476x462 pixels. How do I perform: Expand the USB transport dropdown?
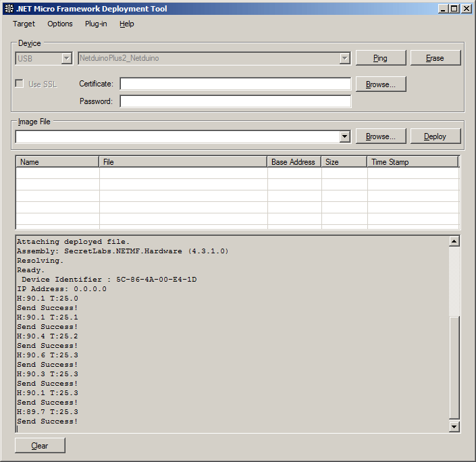(66, 58)
